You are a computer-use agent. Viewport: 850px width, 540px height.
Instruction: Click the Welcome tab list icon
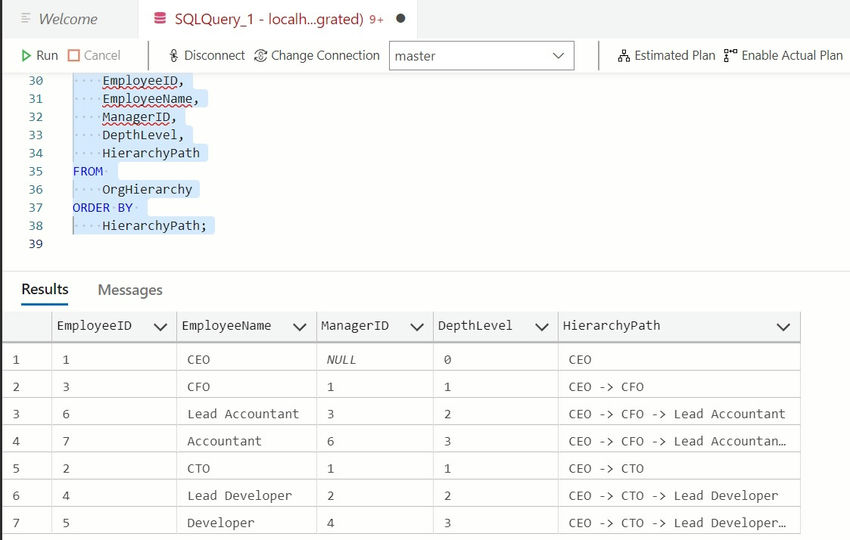pos(26,19)
